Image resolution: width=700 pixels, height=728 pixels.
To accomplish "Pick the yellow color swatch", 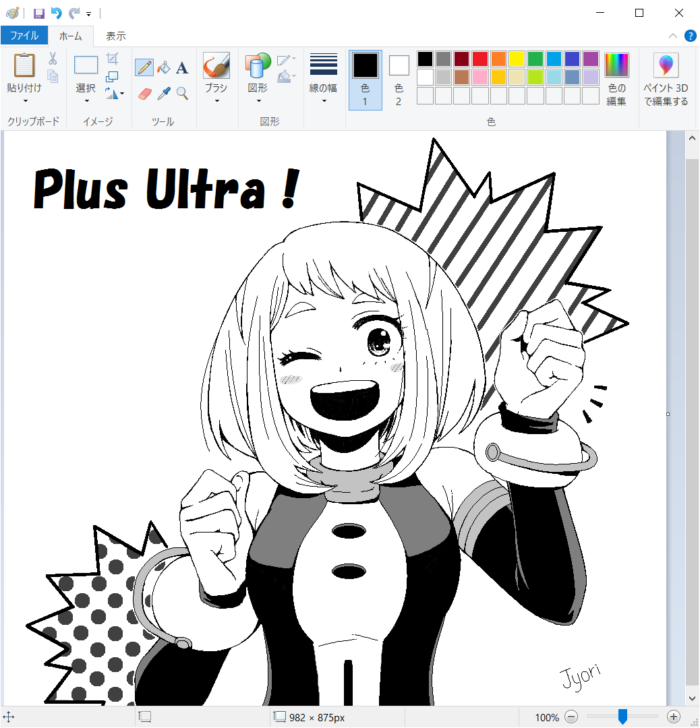I will click(517, 59).
